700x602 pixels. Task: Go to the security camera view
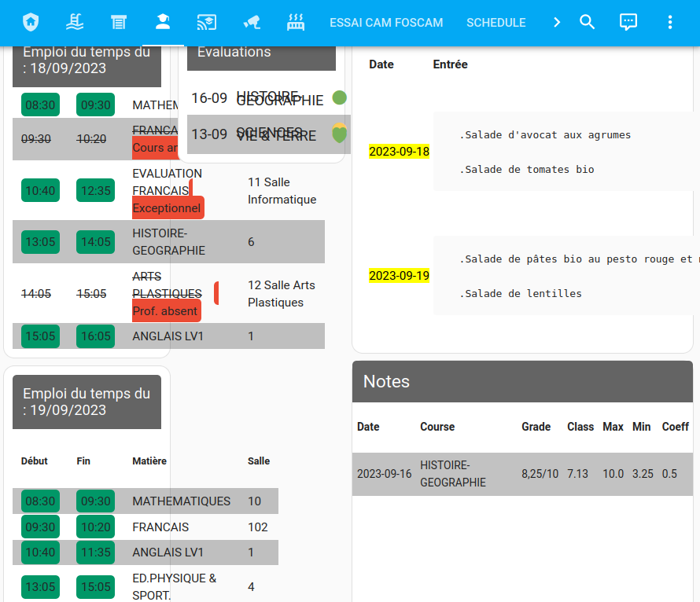tap(252, 22)
